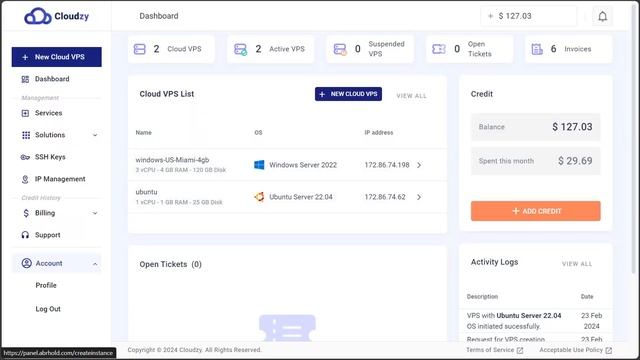Click the Support headset icon
This screenshot has width=640, height=360.
[x=25, y=235]
